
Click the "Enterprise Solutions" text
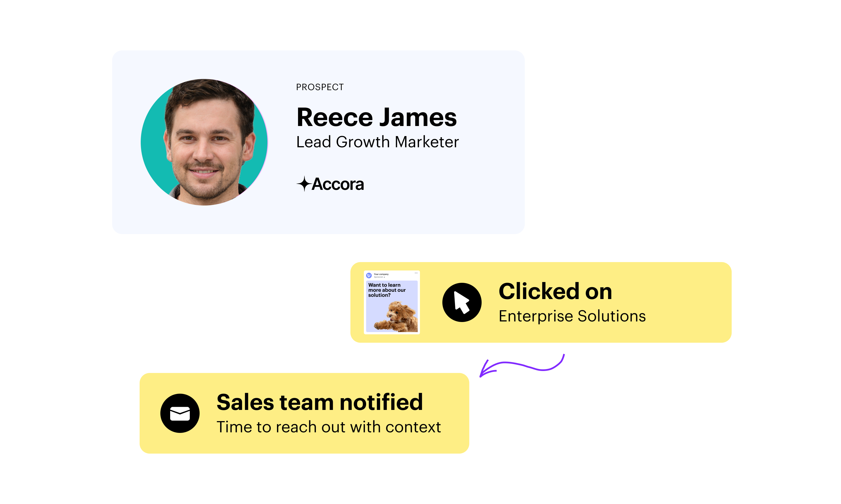click(572, 316)
